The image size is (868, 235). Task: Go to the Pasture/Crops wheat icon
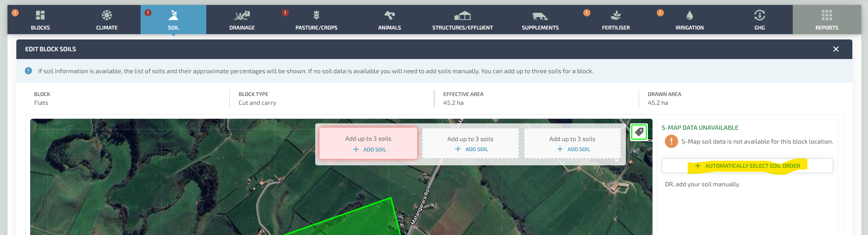tap(316, 15)
